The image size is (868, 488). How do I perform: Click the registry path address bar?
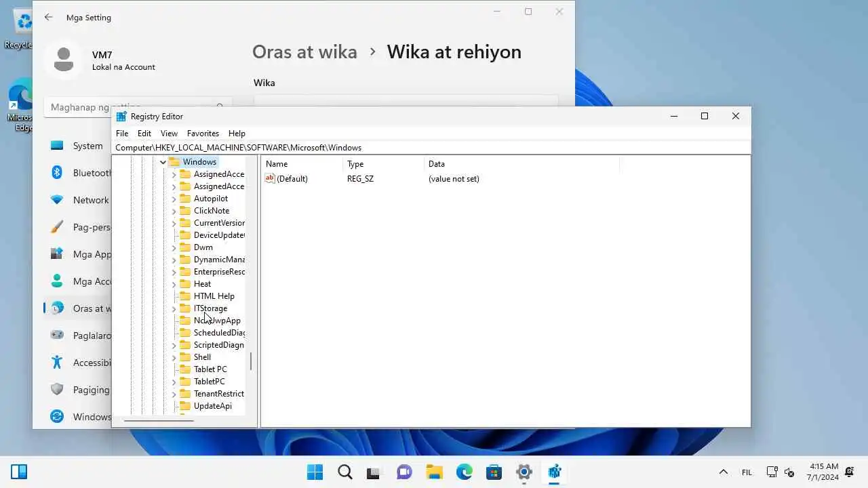pos(431,147)
